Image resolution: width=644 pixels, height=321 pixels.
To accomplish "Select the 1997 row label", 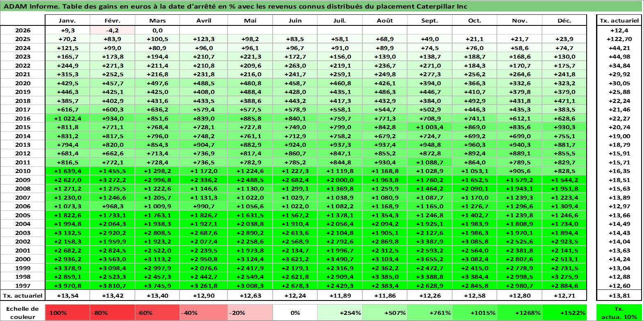I will [23, 286].
